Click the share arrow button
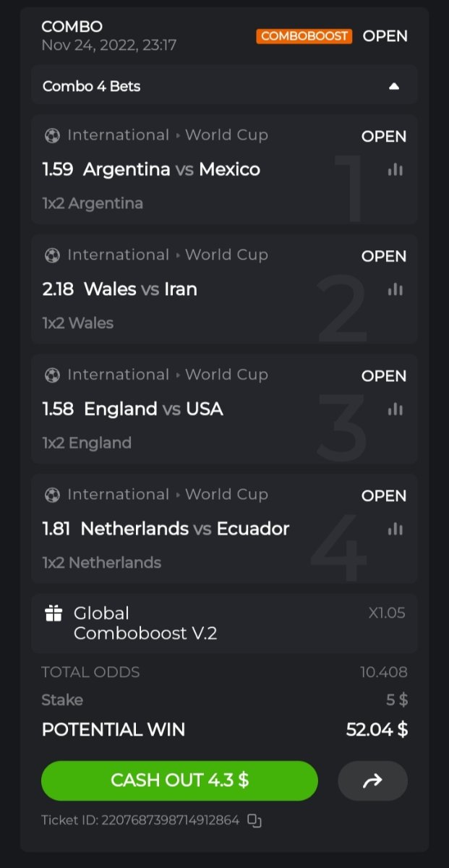The image size is (449, 868). click(x=372, y=780)
